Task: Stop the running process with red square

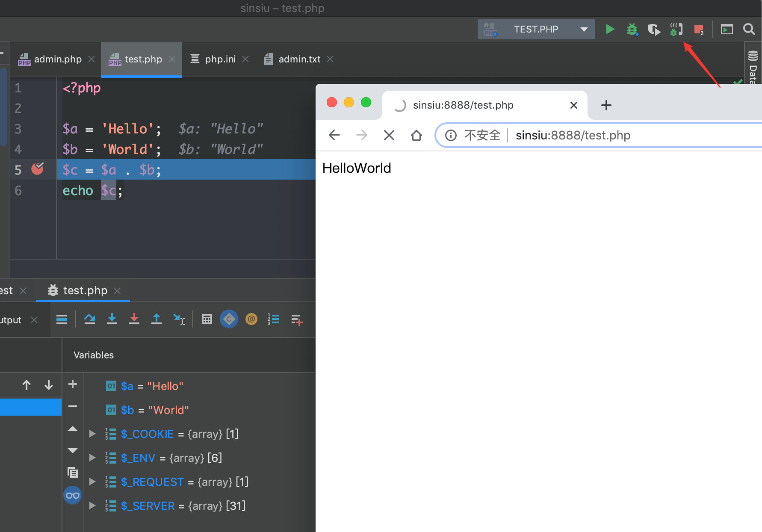Action: 699,29
